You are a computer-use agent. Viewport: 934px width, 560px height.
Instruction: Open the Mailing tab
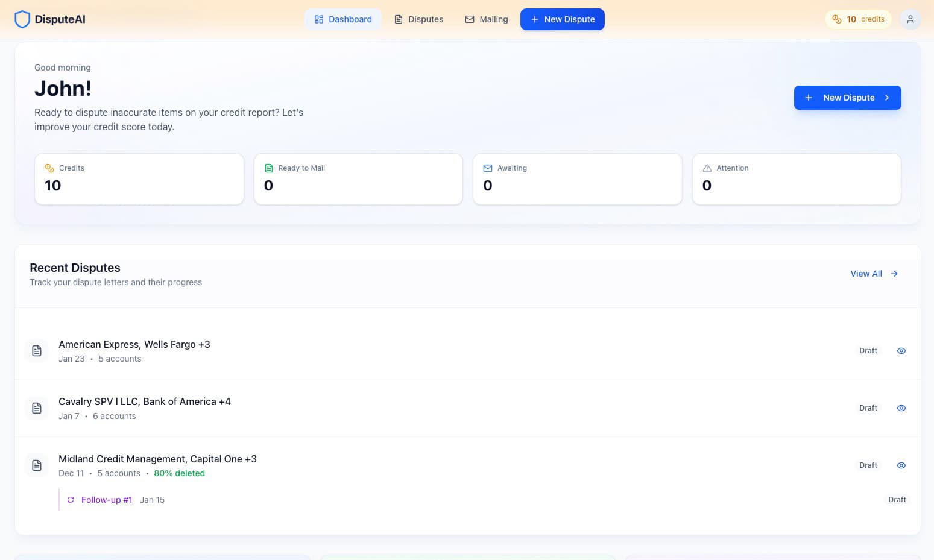click(x=486, y=19)
